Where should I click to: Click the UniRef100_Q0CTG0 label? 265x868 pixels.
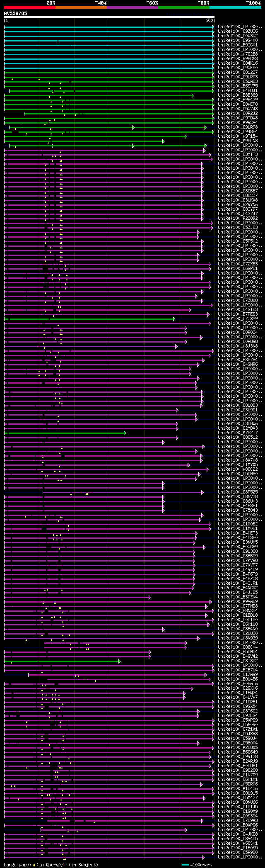238,620
